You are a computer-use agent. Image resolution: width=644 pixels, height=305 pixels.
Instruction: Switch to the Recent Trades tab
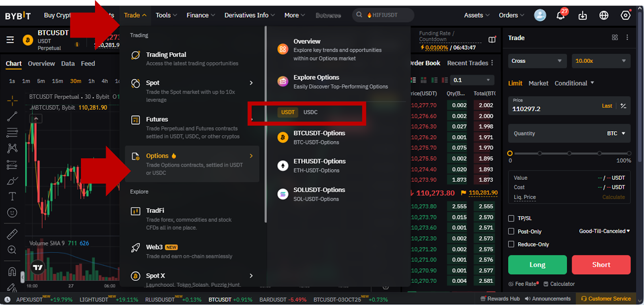(x=467, y=63)
